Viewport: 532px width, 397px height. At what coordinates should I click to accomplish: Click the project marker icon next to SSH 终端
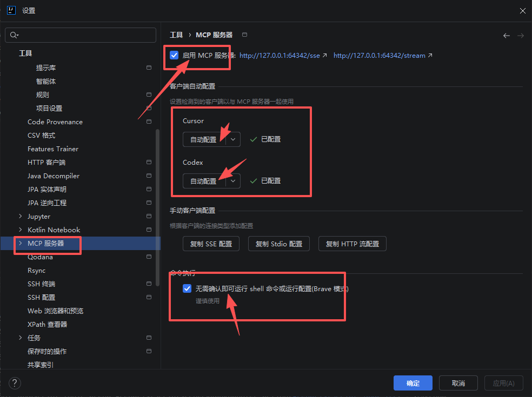pyautogui.click(x=149, y=284)
